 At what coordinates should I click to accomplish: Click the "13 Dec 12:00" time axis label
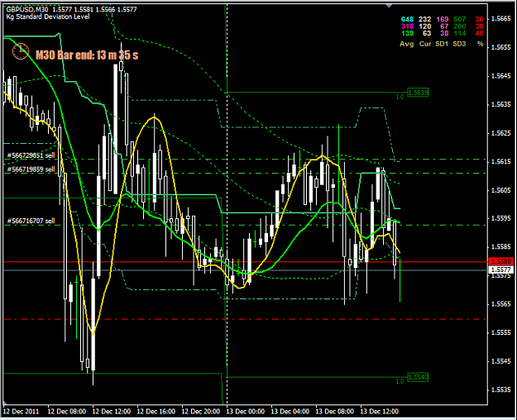tap(380, 412)
